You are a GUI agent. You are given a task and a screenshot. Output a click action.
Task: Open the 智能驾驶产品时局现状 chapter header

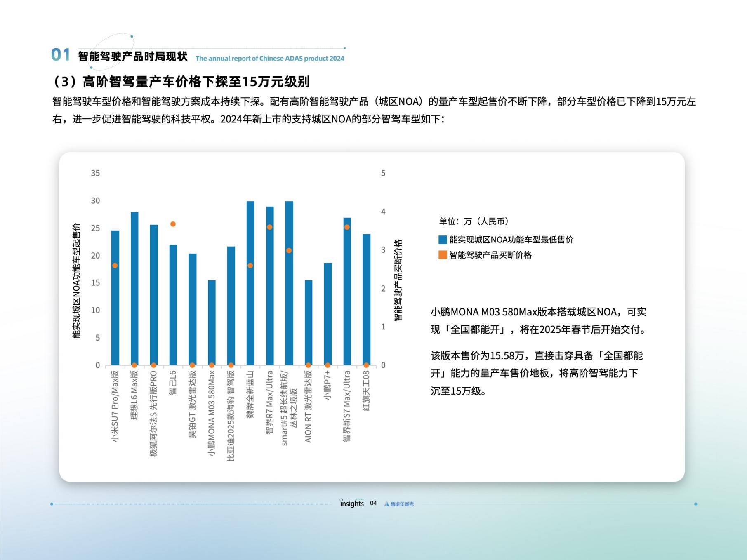pyautogui.click(x=131, y=56)
